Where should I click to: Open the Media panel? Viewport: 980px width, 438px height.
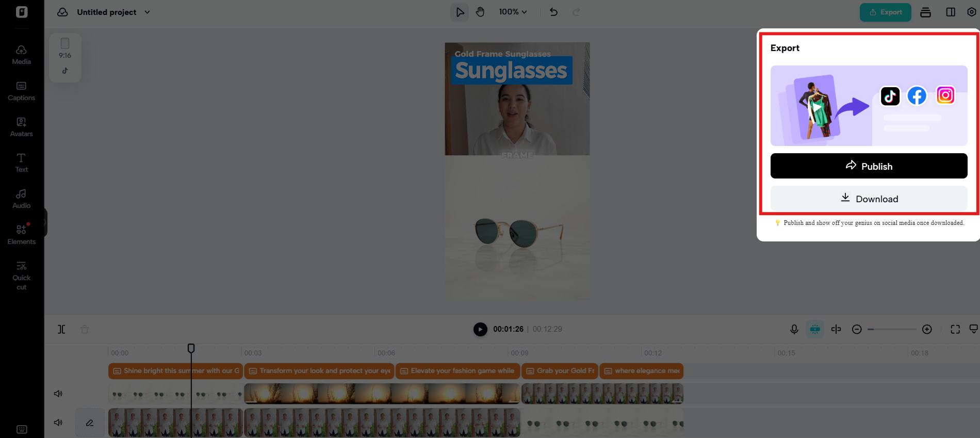tap(21, 55)
